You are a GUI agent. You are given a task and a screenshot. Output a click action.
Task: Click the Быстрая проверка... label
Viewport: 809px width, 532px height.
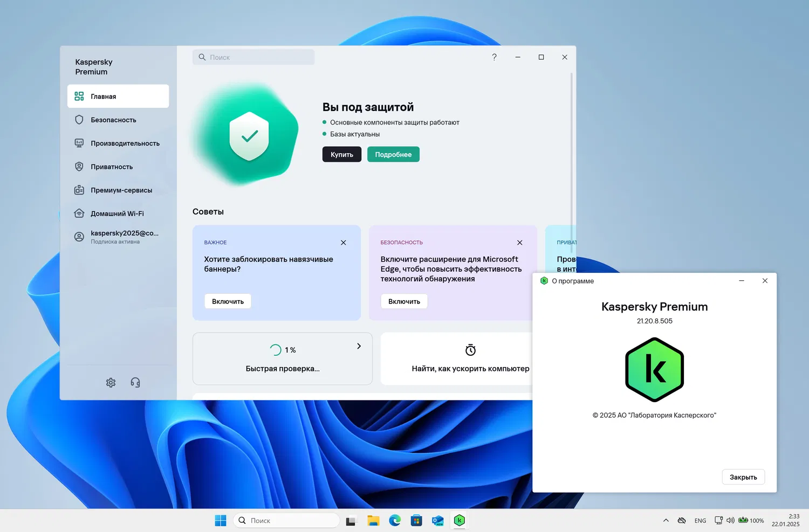click(x=283, y=369)
